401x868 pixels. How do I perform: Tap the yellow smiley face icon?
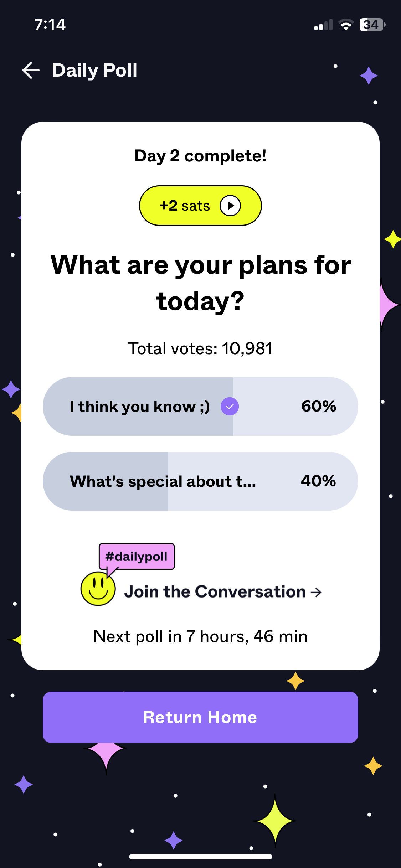click(x=98, y=589)
